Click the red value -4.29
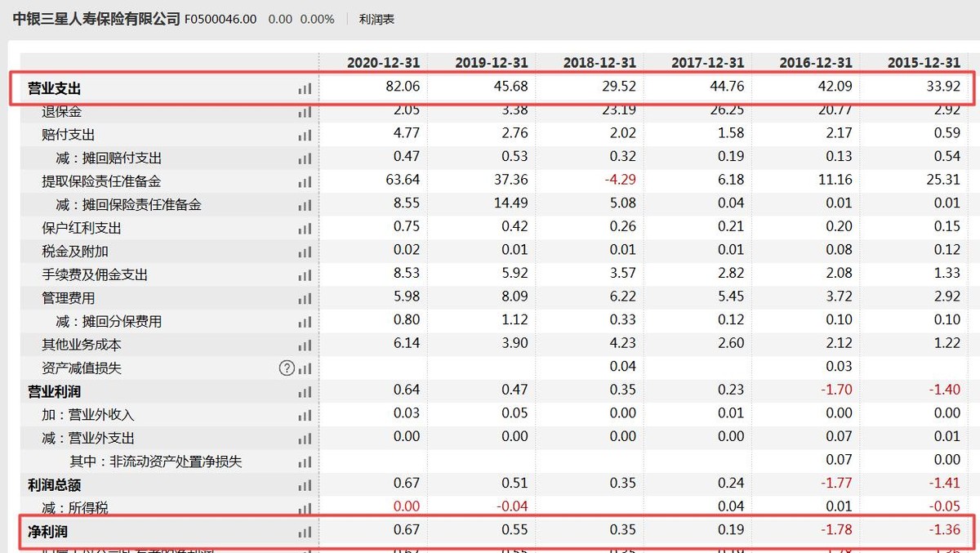Viewport: 980px width, 553px height. [x=619, y=181]
